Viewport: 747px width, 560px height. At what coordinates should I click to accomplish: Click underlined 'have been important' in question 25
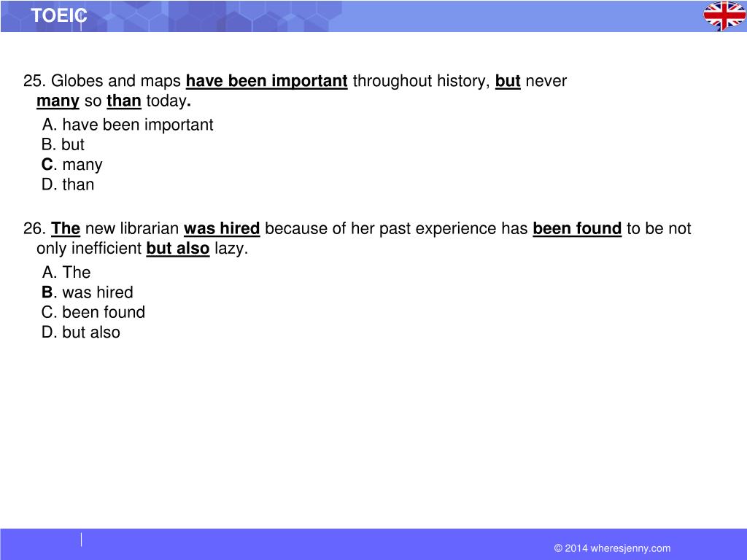(x=267, y=81)
